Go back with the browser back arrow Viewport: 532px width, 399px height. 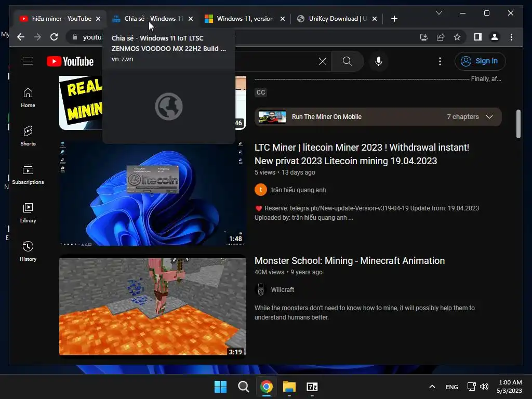[x=21, y=37]
